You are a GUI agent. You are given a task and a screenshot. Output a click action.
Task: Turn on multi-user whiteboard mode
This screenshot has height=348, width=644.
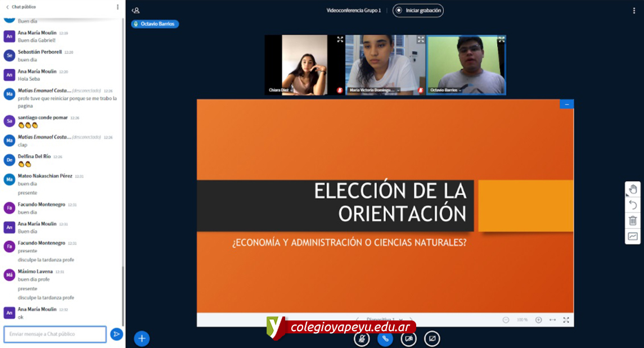pyautogui.click(x=633, y=236)
